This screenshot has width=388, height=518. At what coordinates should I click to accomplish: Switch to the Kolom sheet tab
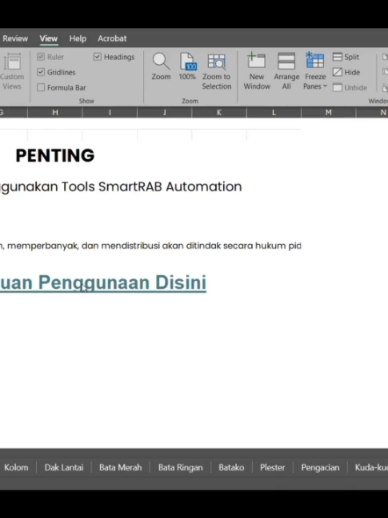point(16,468)
